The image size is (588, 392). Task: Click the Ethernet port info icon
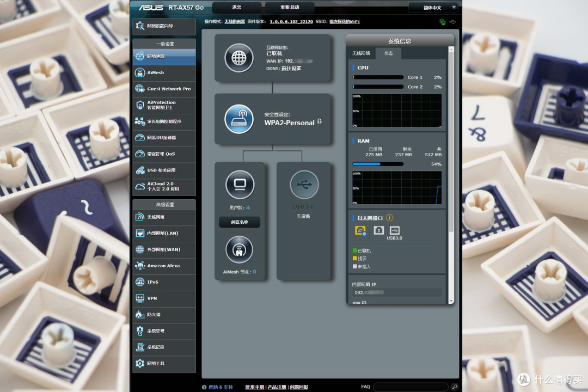click(389, 218)
